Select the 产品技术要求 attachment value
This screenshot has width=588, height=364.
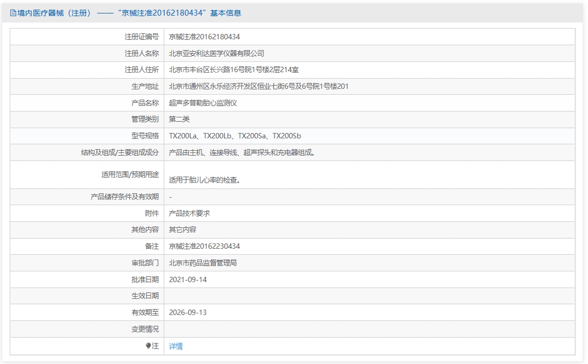point(190,213)
